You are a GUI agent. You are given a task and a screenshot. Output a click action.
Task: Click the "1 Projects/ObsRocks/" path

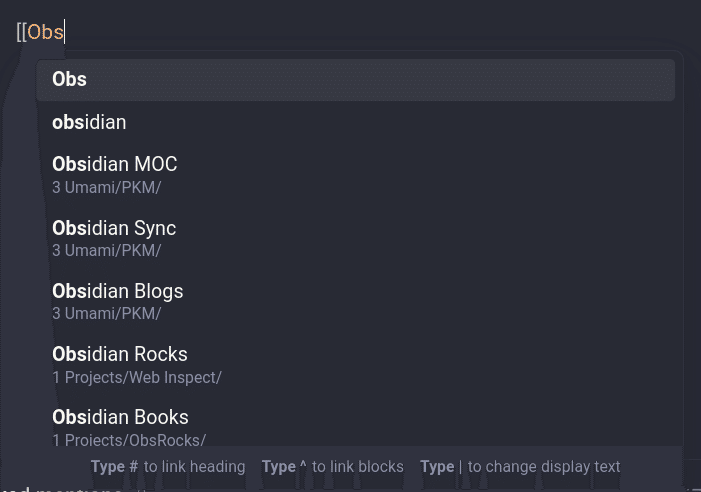(129, 440)
